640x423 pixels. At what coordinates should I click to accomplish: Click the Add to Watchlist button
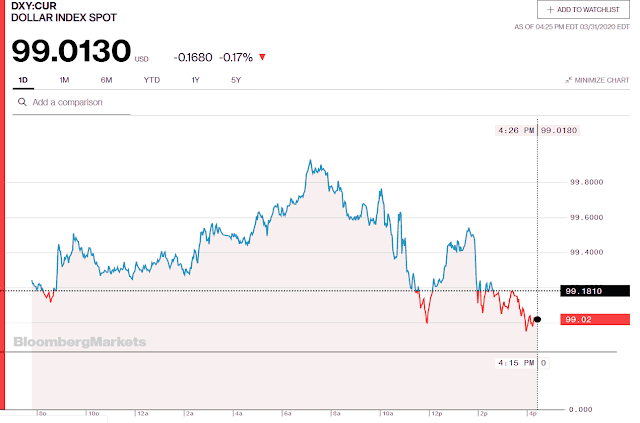583,9
